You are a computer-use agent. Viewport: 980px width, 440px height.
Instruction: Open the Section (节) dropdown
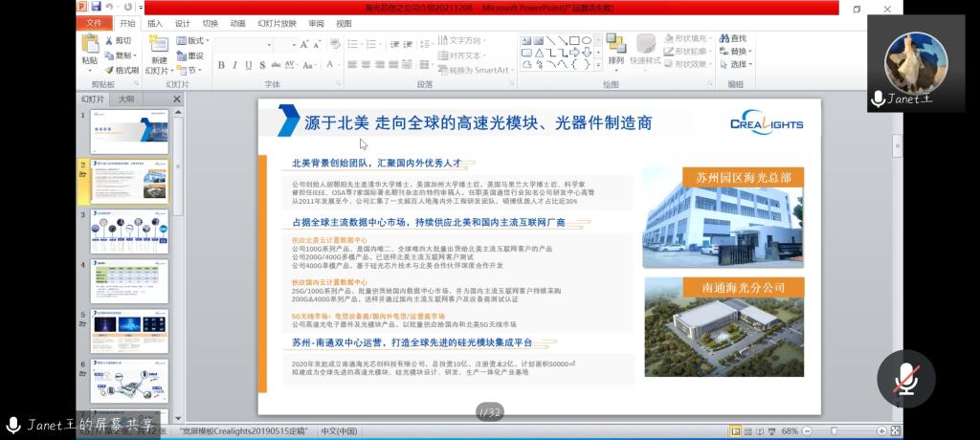[189, 70]
